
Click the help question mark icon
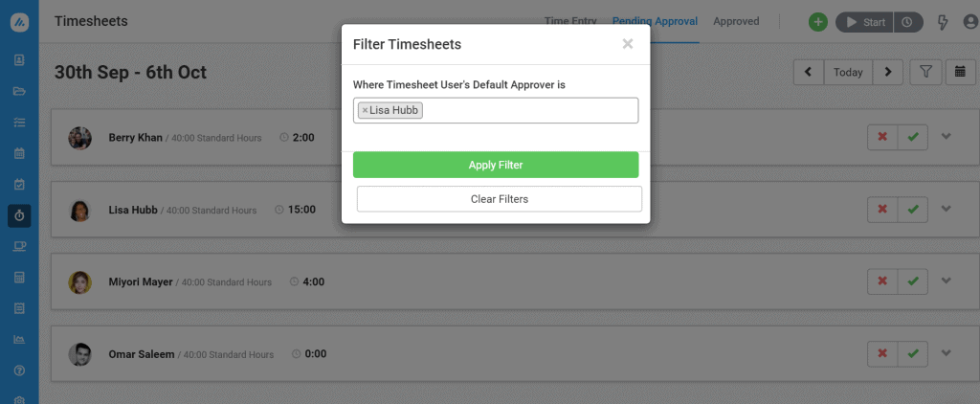pos(19,370)
